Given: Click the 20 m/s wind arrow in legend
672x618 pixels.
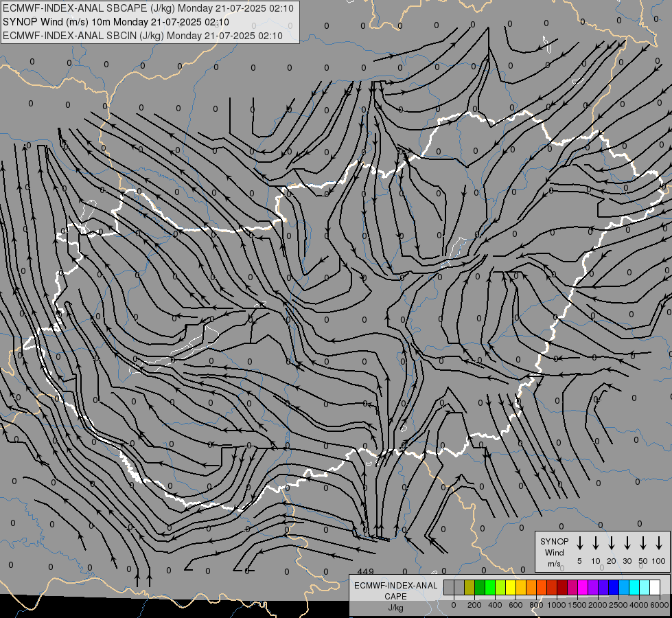Looking at the screenshot, I should 612,543.
